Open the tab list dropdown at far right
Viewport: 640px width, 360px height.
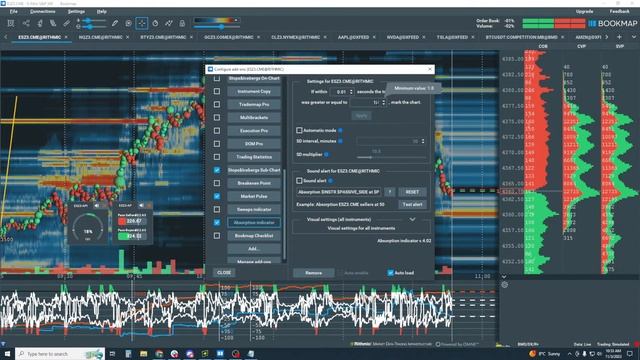[633, 37]
